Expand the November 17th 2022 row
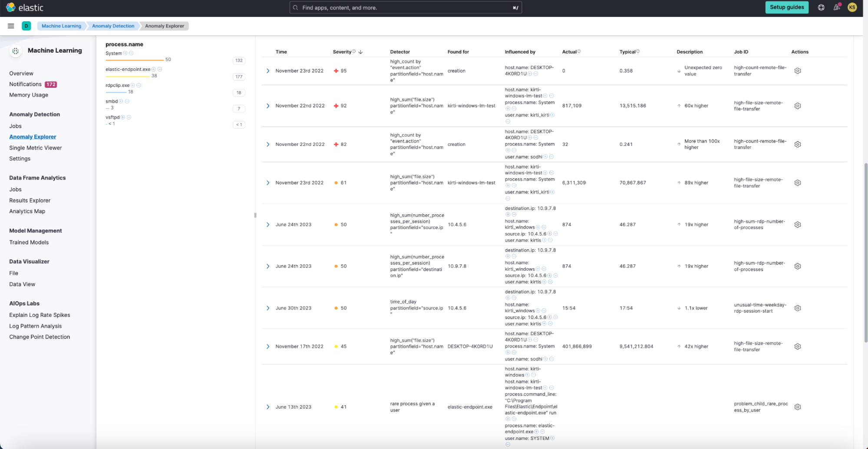Image resolution: width=868 pixels, height=449 pixels. click(268, 346)
